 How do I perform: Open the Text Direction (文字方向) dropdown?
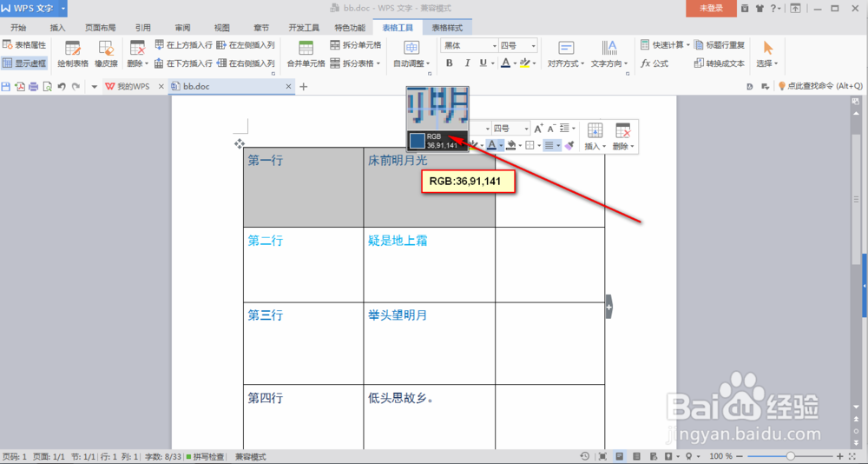click(609, 54)
